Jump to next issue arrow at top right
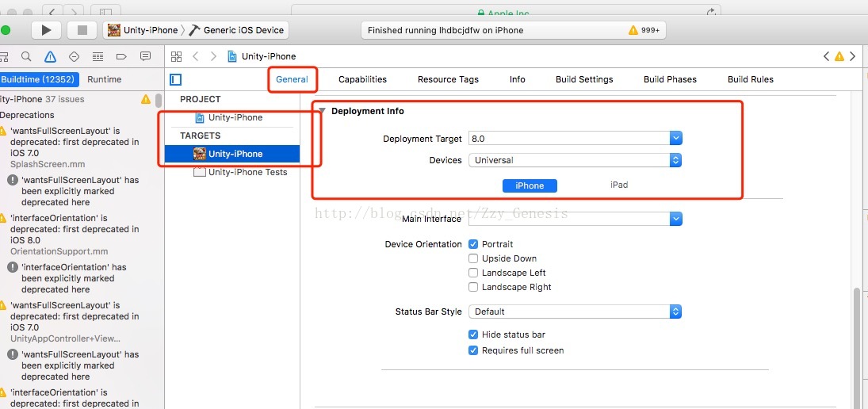The width and height of the screenshot is (868, 409). [x=852, y=56]
